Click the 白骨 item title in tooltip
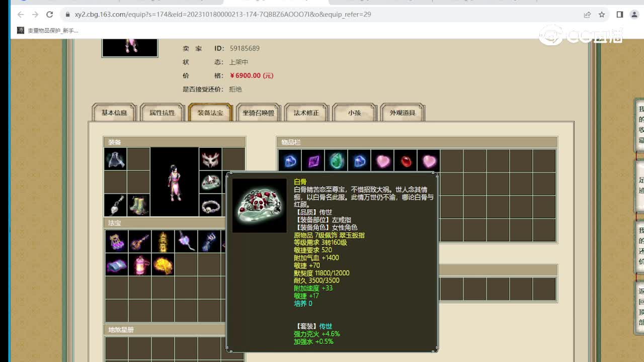Screen dimensions: 644x362 [300, 182]
